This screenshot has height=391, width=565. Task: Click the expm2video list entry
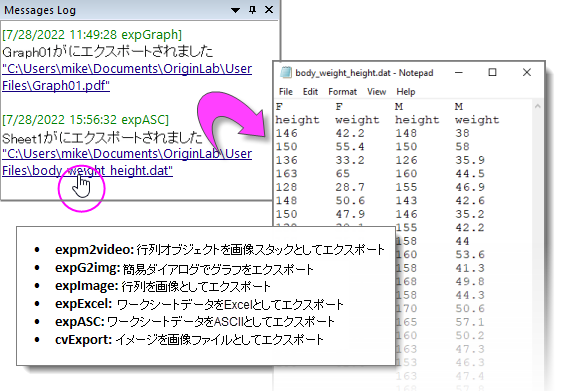(219, 249)
